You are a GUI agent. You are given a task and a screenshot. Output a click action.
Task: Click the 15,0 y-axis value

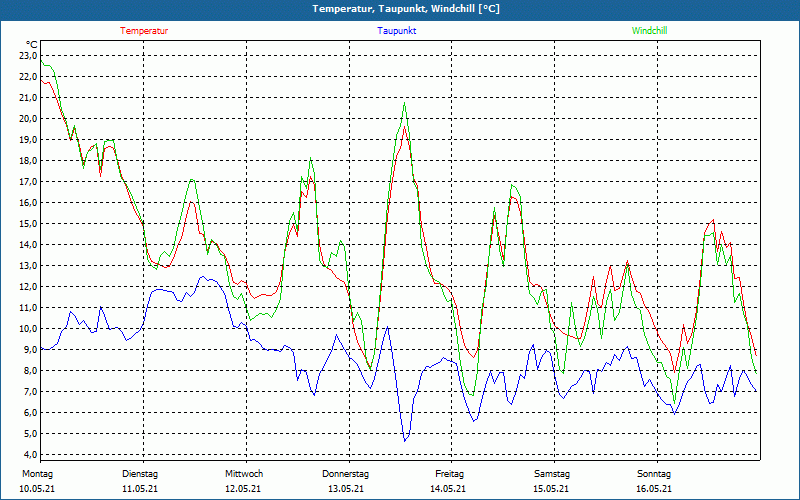click(x=28, y=223)
